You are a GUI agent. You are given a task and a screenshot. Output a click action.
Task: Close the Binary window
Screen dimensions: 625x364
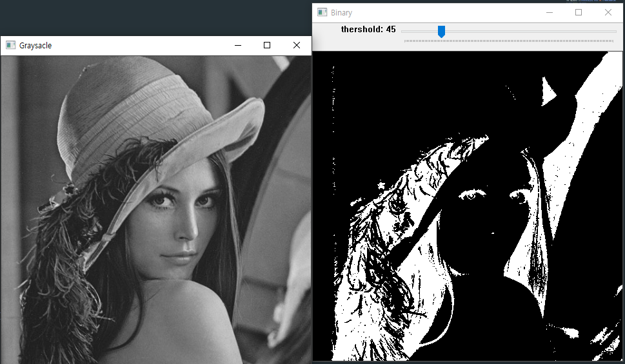click(x=608, y=12)
